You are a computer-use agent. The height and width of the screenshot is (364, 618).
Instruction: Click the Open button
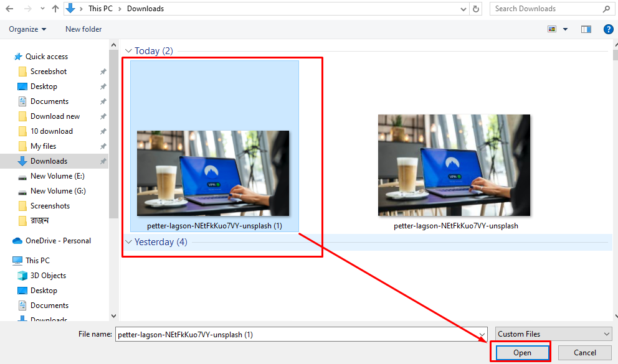pos(522,353)
